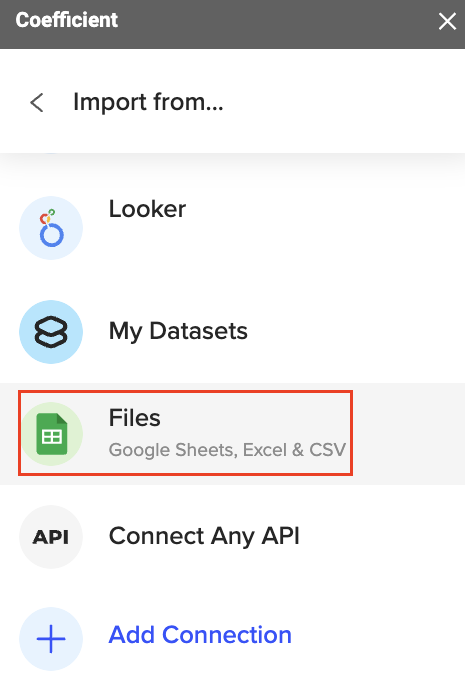Open My Datasets via its text label

[x=178, y=331]
